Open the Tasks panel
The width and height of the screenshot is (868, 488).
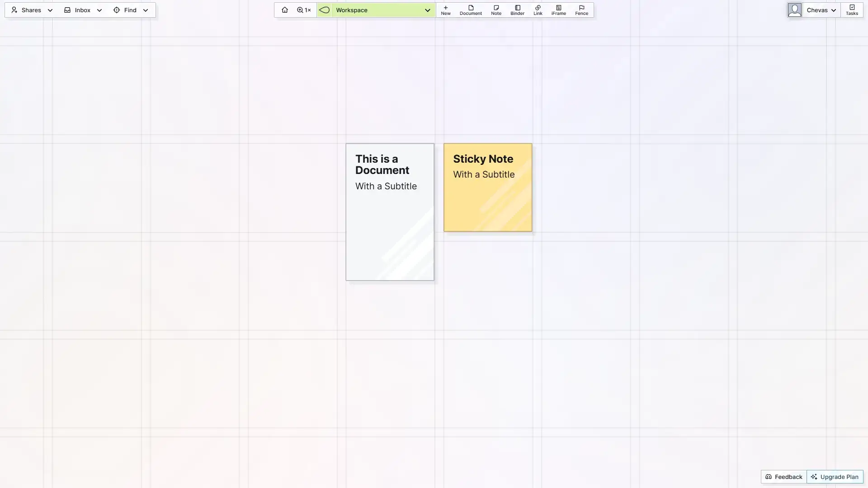(852, 9)
